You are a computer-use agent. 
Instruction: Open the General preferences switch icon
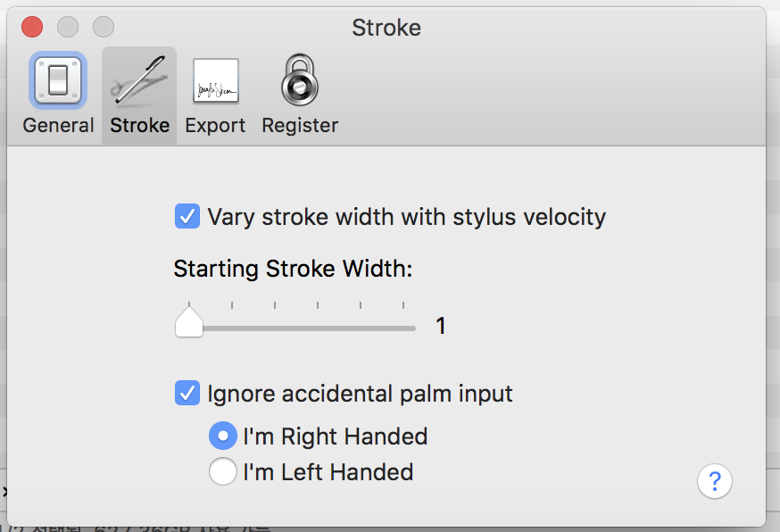pos(58,80)
